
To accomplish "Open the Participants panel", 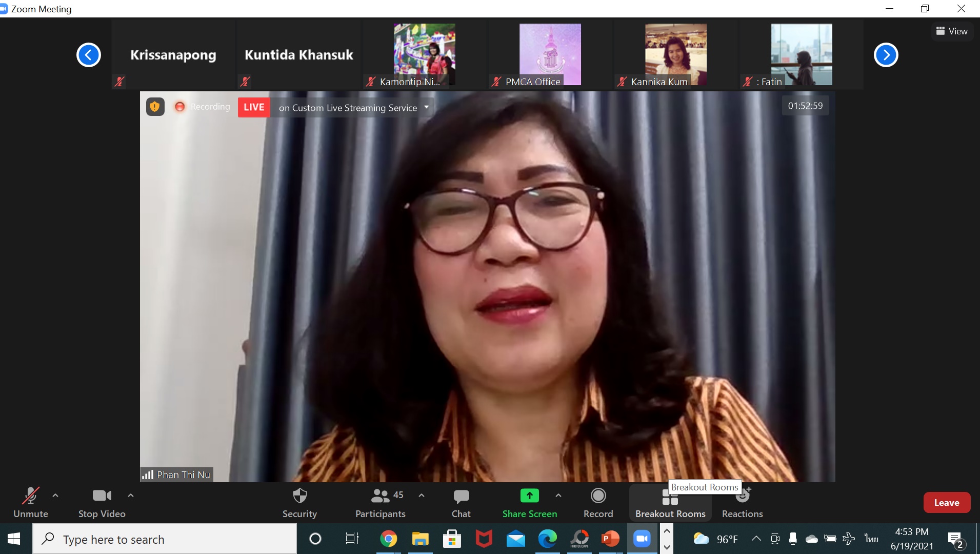I will [x=381, y=503].
